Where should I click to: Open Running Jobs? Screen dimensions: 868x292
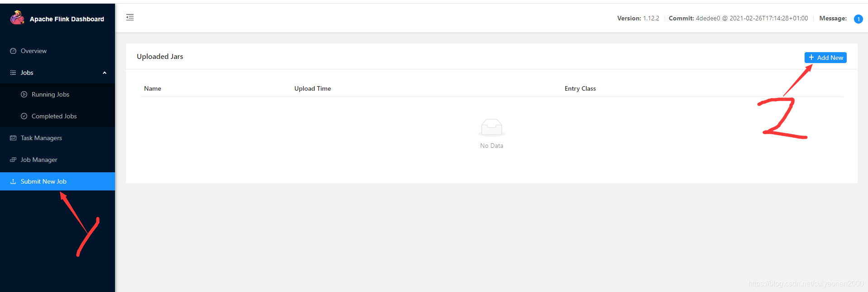[58, 94]
